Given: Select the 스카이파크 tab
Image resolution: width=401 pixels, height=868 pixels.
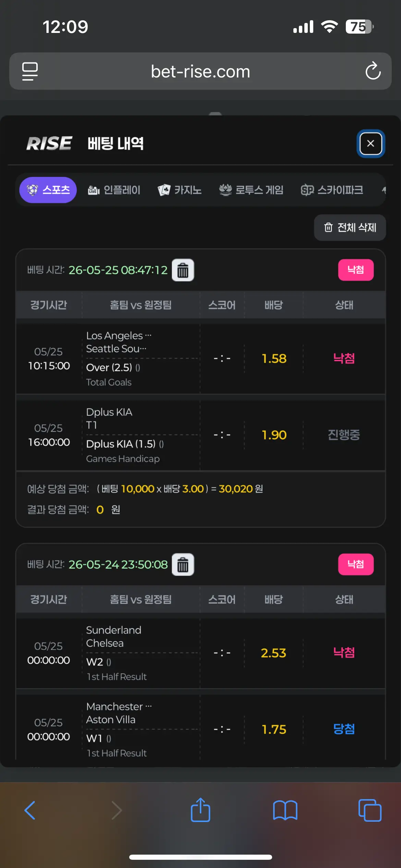Looking at the screenshot, I should point(332,190).
